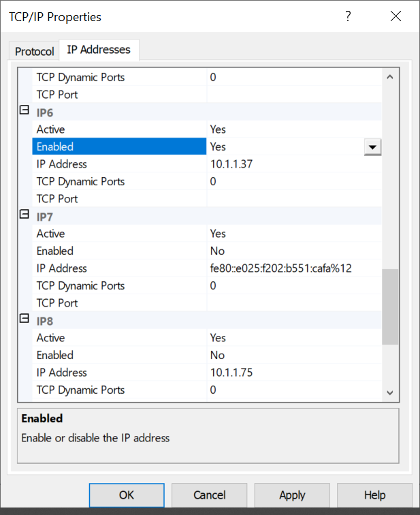Click the OK button

127,495
